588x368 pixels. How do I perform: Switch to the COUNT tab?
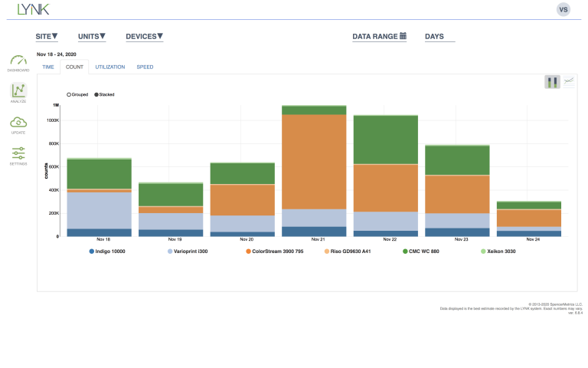click(x=74, y=67)
